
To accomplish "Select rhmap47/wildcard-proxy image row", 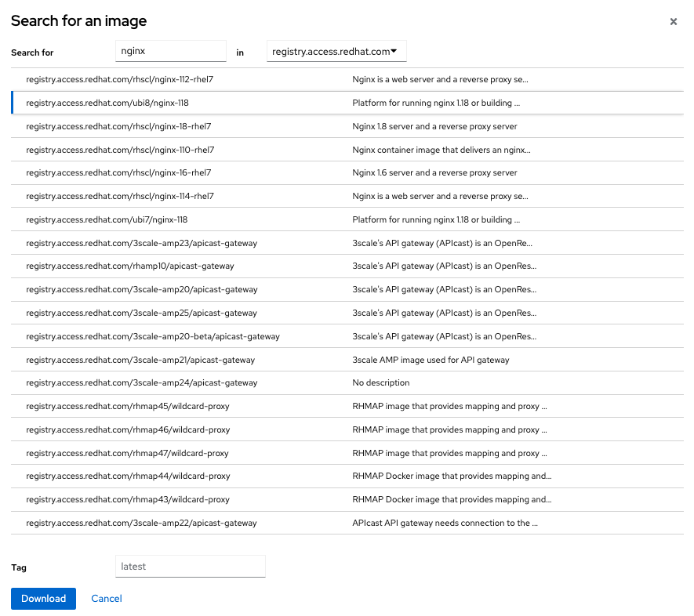I will (347, 453).
